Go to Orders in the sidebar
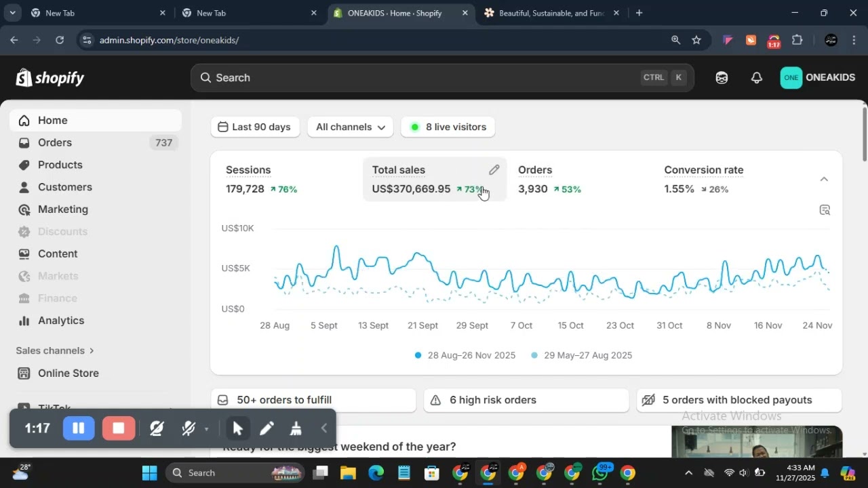 95,142
